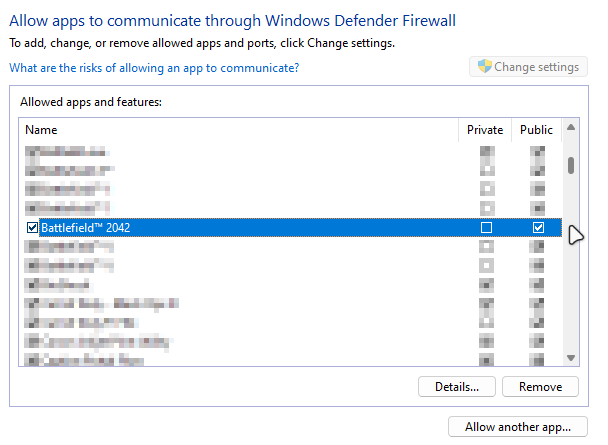Click Allow another app button
Viewport: 608px width, 445px height.
518,427
